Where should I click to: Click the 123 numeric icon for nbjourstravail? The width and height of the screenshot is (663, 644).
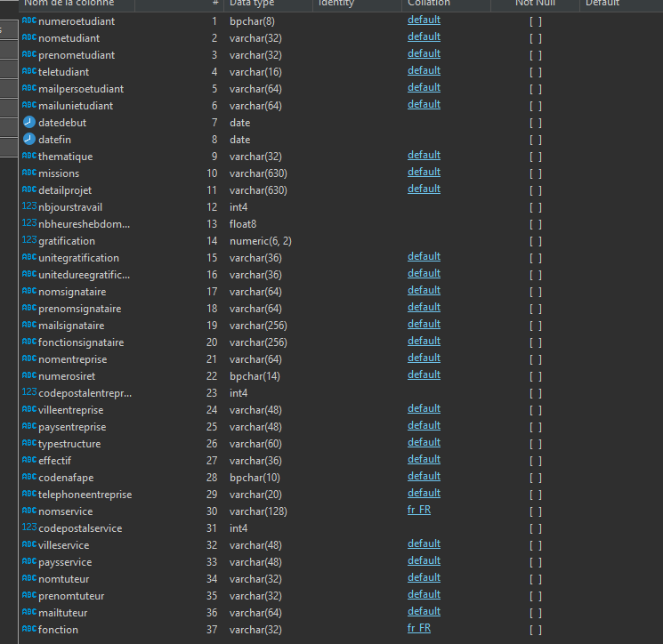pos(29,207)
